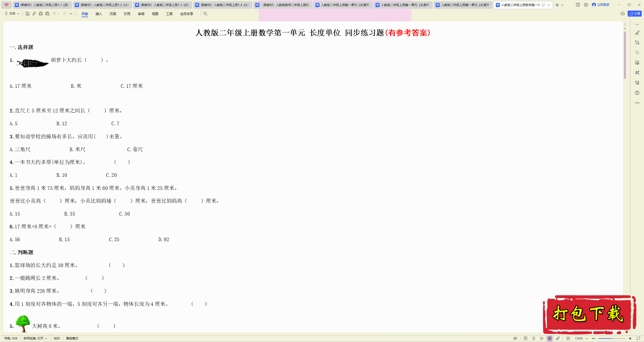Open the 引用 ribbon tab
Screen dimensions: 644x342
[x=127, y=14]
